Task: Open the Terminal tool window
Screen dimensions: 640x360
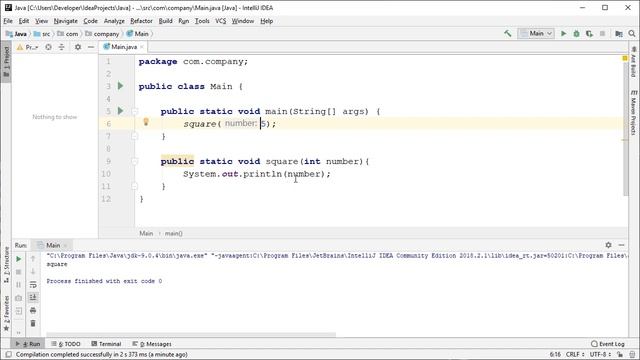Action: point(106,344)
